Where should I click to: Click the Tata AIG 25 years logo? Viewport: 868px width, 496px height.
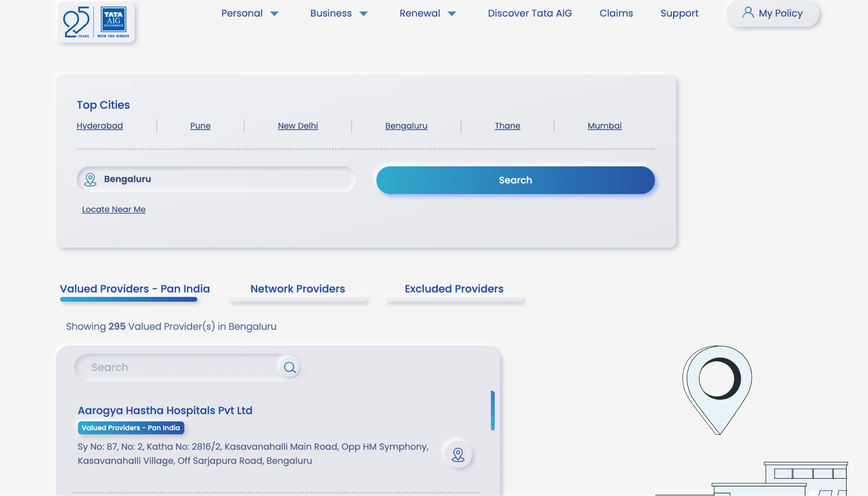(96, 22)
